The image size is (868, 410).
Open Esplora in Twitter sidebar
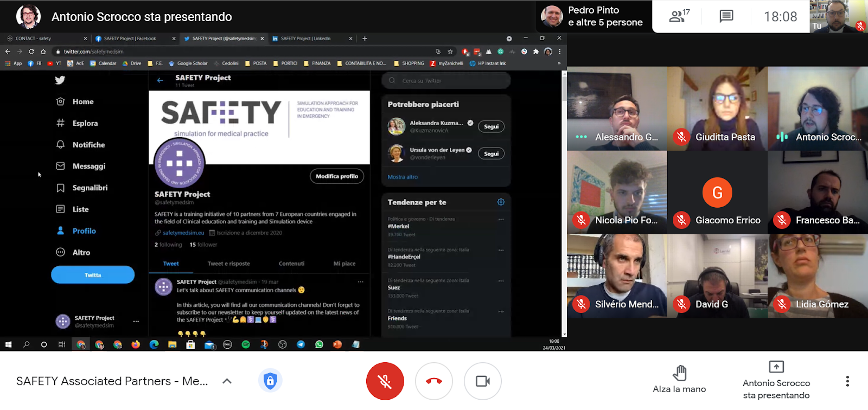78,123
